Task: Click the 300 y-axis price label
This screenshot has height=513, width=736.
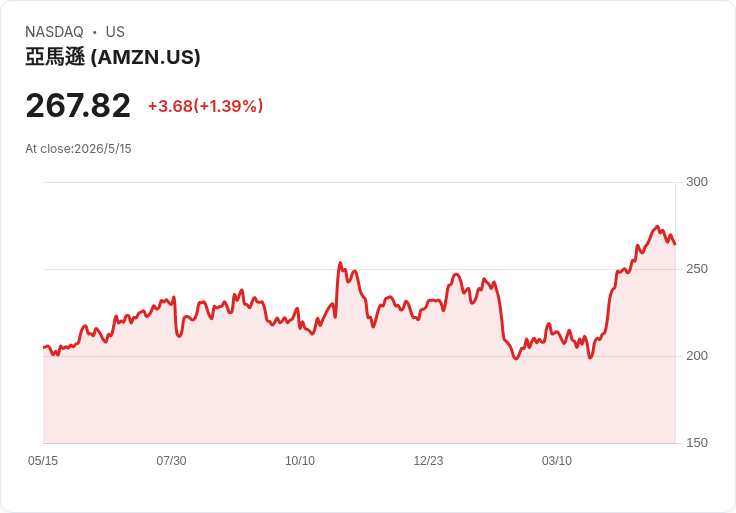Action: click(x=697, y=182)
